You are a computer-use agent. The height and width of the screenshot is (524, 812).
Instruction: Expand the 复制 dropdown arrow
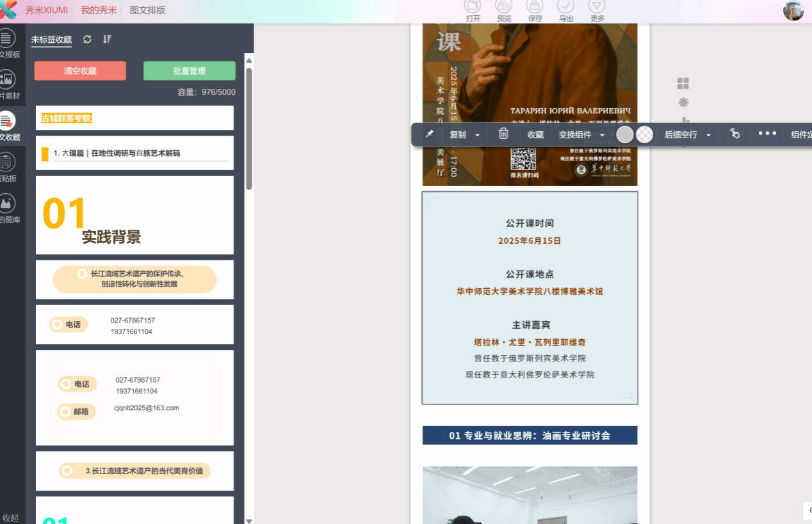click(x=477, y=135)
